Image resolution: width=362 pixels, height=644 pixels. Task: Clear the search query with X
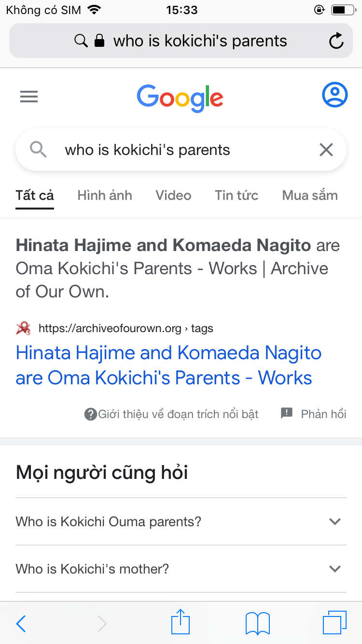pos(326,150)
